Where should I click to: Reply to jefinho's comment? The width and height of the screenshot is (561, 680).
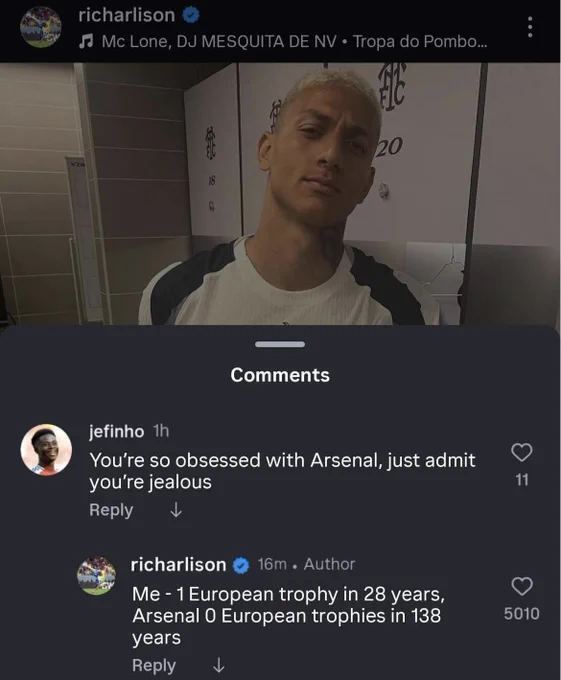point(111,510)
